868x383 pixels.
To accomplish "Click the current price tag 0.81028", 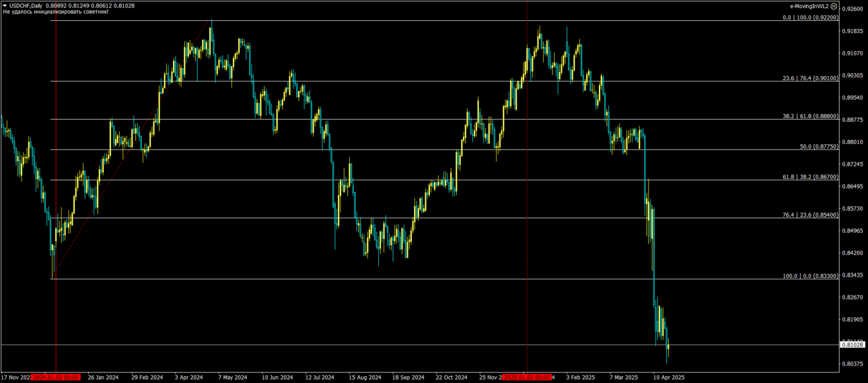I will tap(853, 345).
